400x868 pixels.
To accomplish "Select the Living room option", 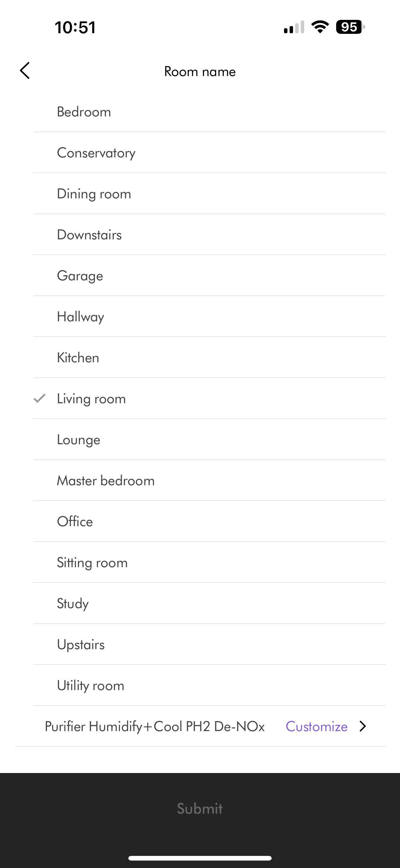I will [x=91, y=399].
